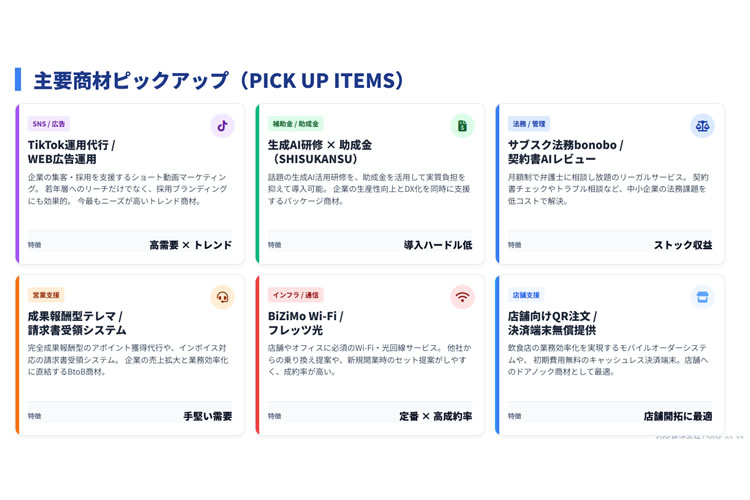Click the red Wi-Fi signal icon
The width and height of the screenshot is (750, 500).
coord(462,297)
